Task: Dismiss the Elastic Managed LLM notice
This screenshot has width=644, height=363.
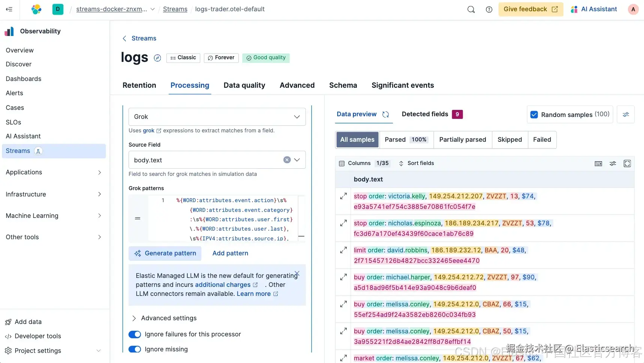Action: click(297, 273)
